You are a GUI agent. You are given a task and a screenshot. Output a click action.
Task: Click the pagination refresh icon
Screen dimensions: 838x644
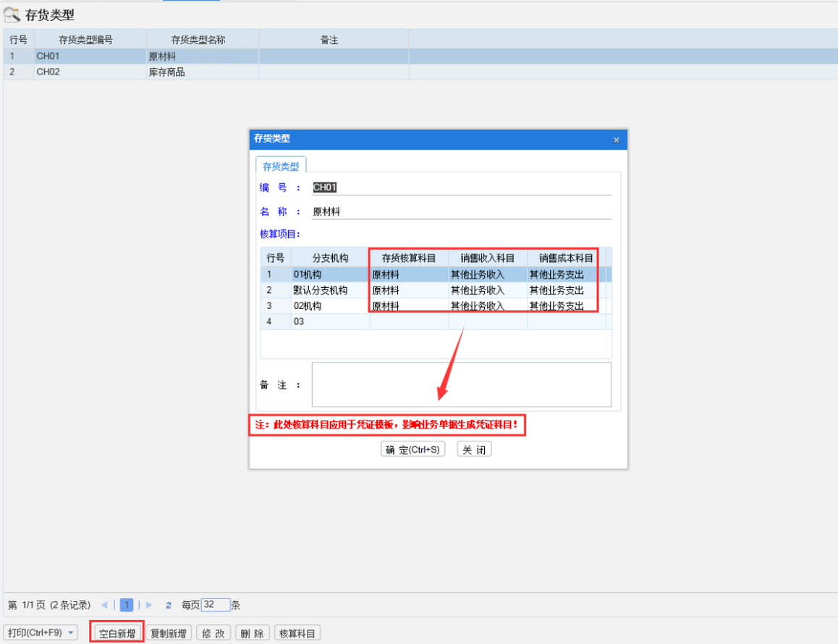pos(169,605)
